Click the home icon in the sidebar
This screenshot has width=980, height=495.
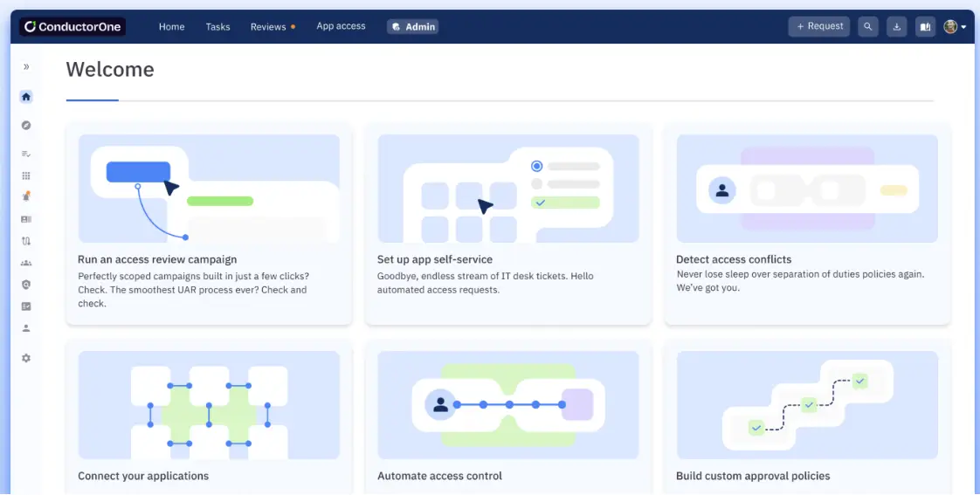26,97
